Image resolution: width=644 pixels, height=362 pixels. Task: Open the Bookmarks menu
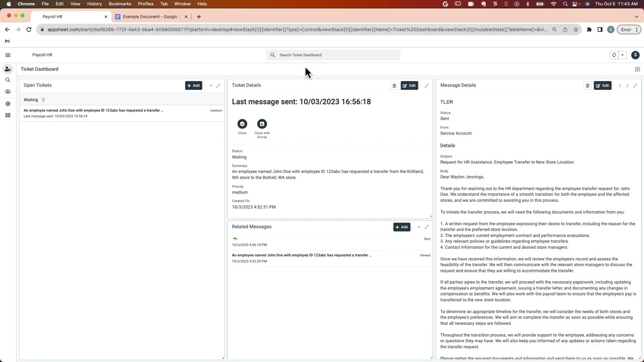(120, 4)
